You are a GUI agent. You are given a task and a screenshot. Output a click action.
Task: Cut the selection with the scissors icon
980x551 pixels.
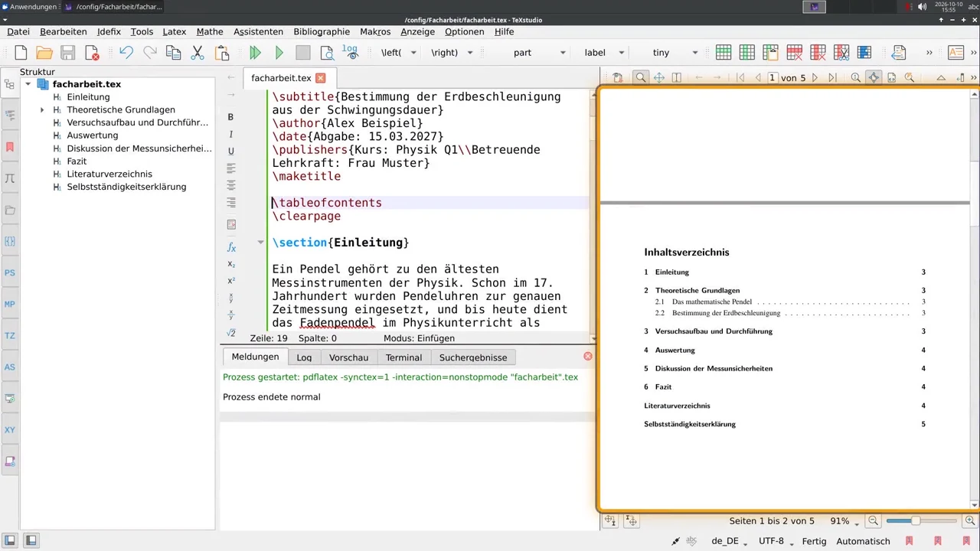pyautogui.click(x=198, y=53)
